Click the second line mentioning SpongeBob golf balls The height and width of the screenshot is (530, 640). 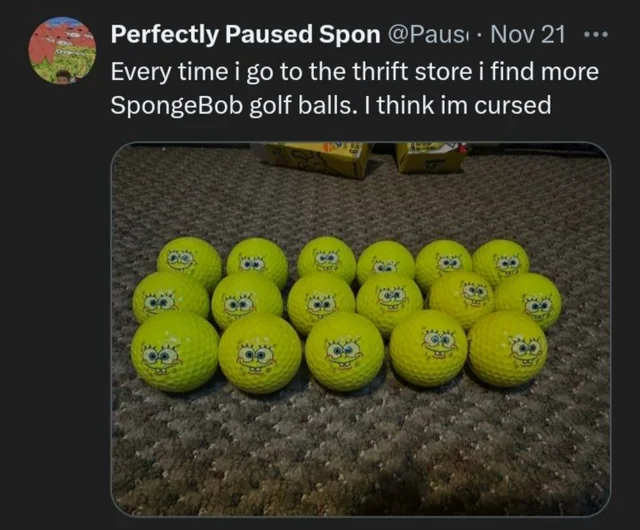coord(331,105)
